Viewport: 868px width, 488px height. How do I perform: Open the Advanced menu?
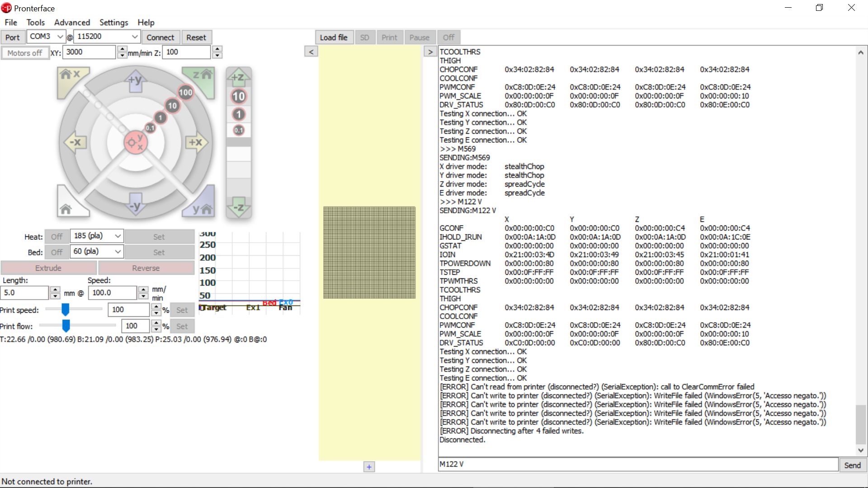point(72,23)
